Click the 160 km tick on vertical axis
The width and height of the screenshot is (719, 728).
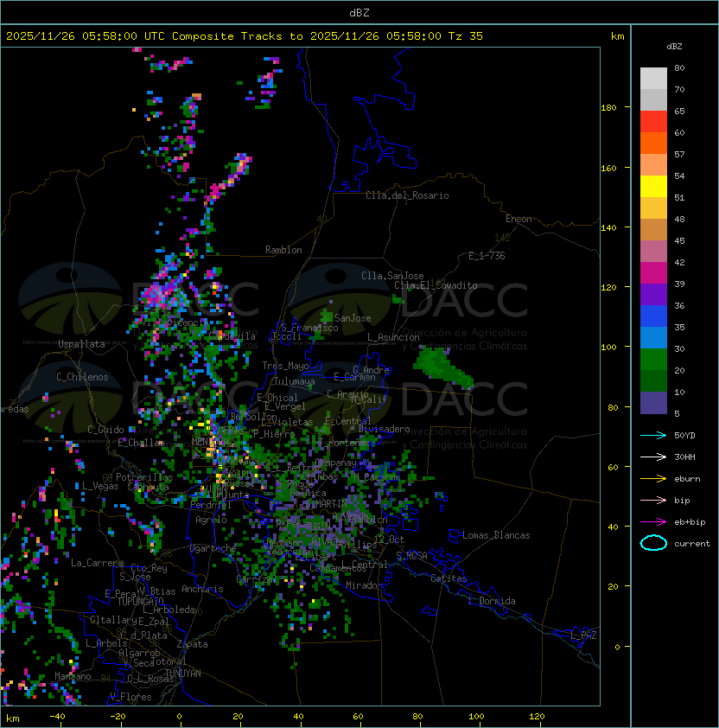tap(608, 168)
